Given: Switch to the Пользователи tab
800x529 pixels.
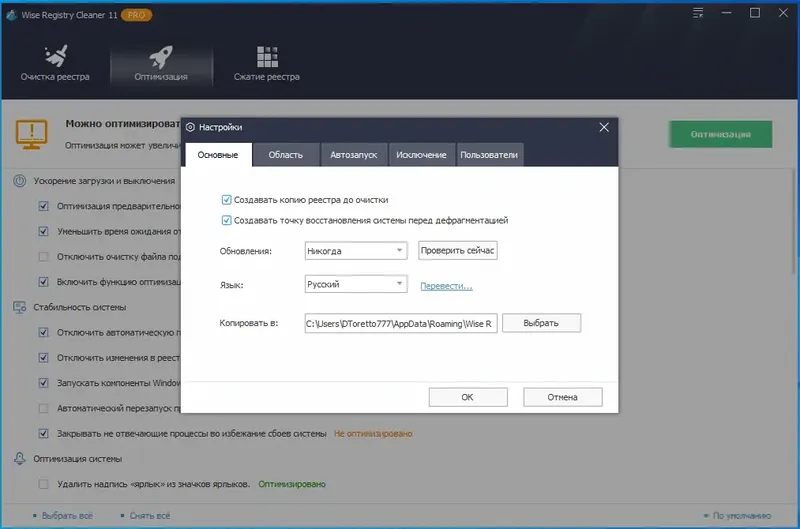Looking at the screenshot, I should tap(489, 155).
